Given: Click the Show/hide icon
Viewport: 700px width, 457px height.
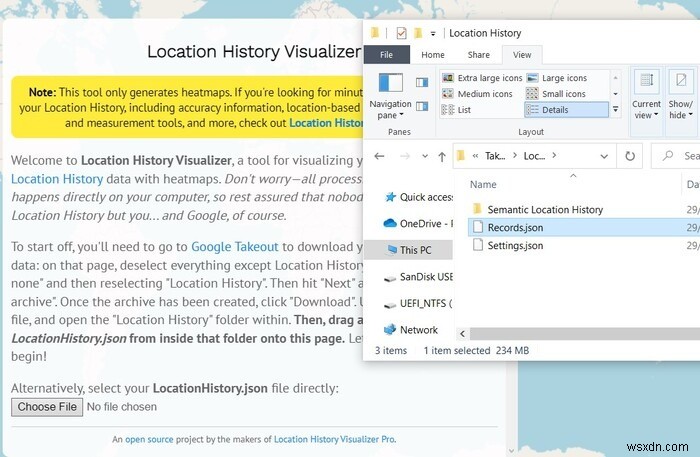Looking at the screenshot, I should (681, 81).
